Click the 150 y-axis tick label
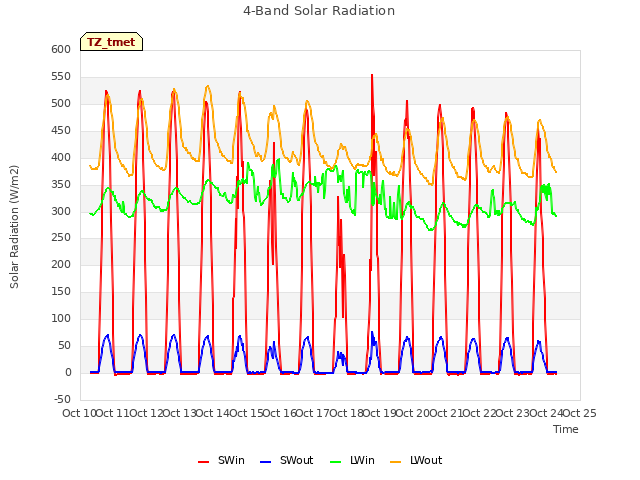 [61, 291]
